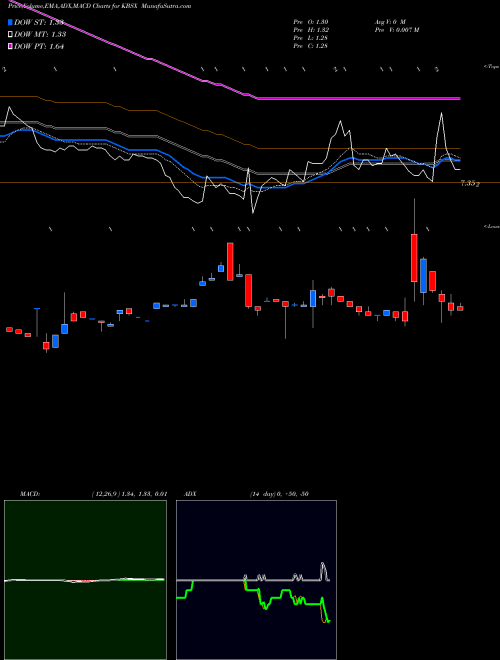This screenshot has width=500, height=660.
Task: Click the flat magenta DOW PT line segment
Action: pyautogui.click(x=359, y=98)
